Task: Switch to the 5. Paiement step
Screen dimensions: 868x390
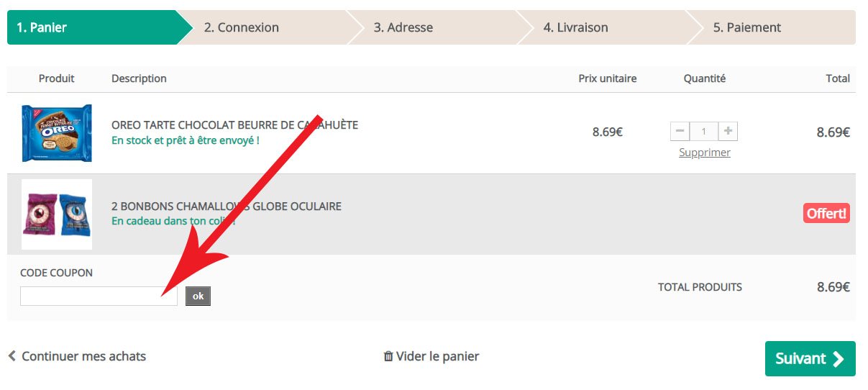Action: click(x=746, y=28)
